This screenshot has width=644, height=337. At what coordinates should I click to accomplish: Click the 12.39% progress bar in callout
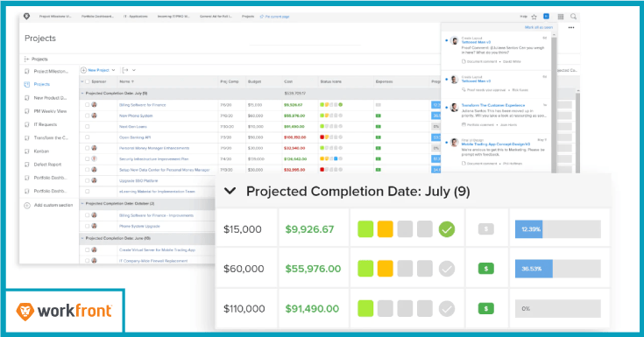[558, 229]
